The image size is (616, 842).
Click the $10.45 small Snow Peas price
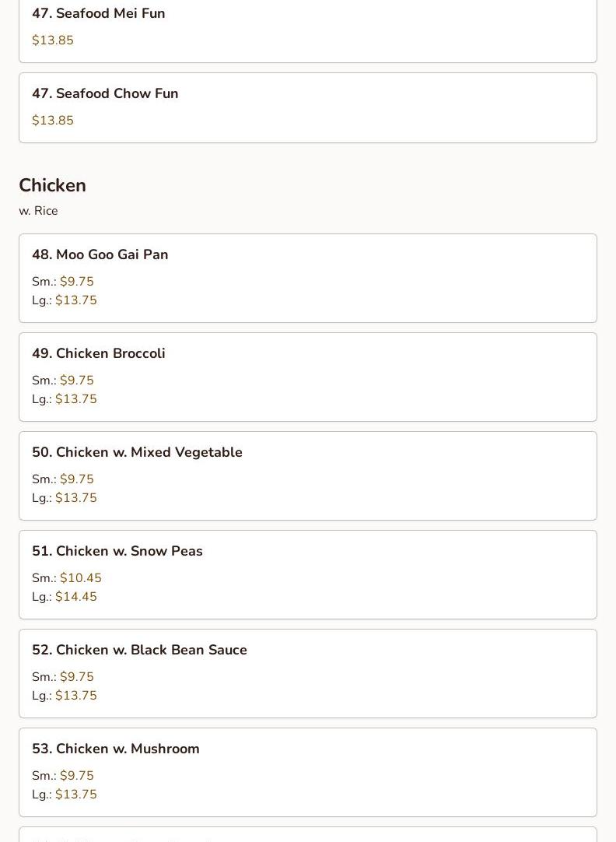[80, 578]
